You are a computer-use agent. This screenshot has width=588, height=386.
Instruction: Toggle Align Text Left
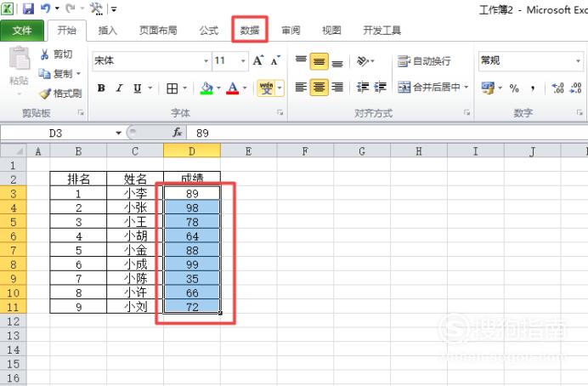pos(301,88)
